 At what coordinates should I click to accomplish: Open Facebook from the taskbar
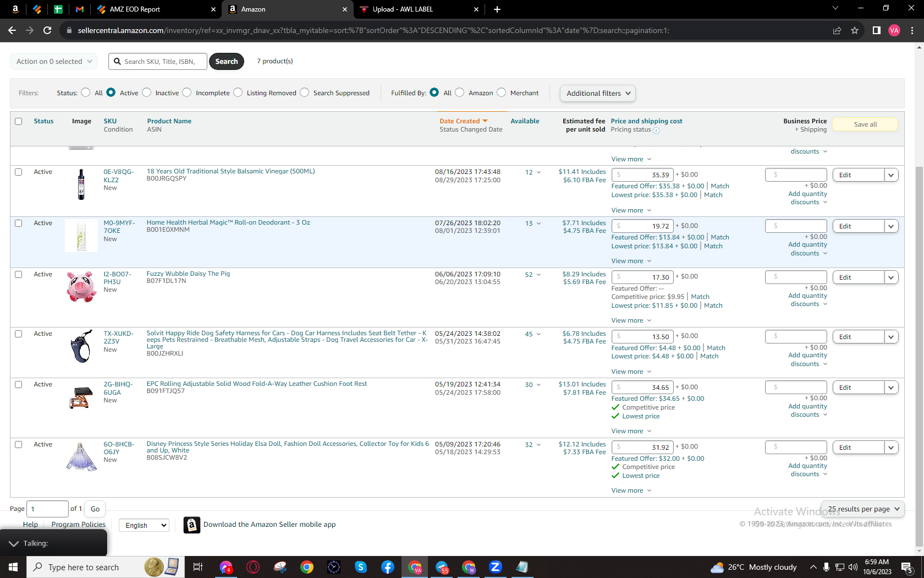[388, 567]
